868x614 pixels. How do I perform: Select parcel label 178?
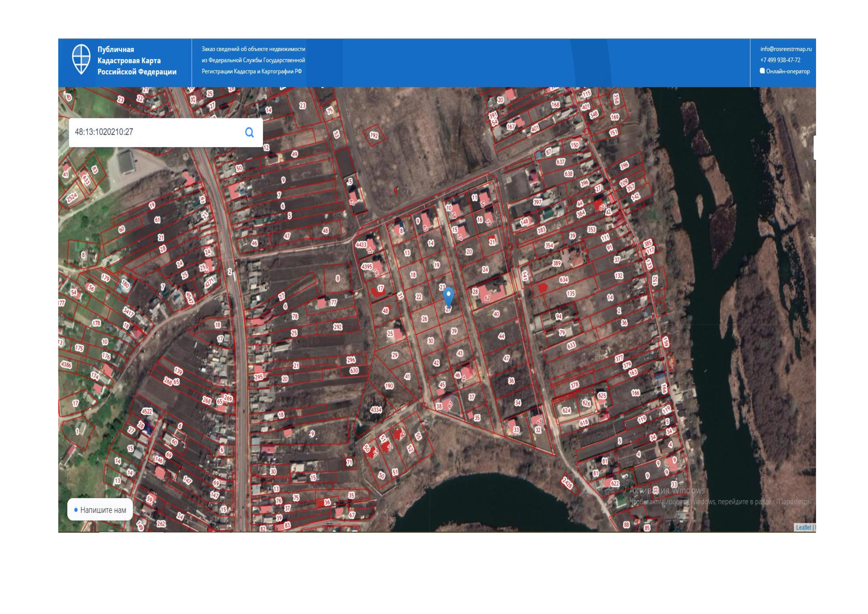96,323
